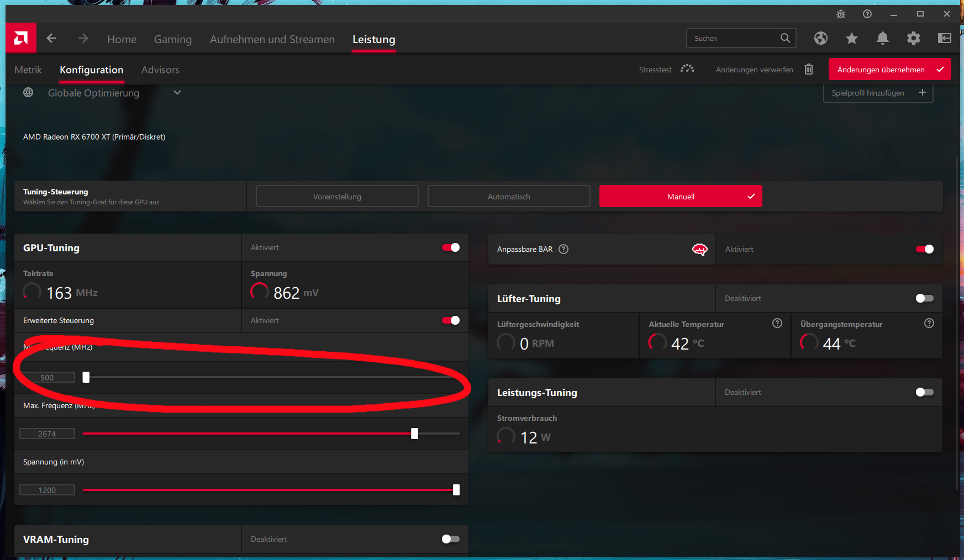Click Änderungen verwerfen
This screenshot has width=964, height=560.
(x=755, y=70)
